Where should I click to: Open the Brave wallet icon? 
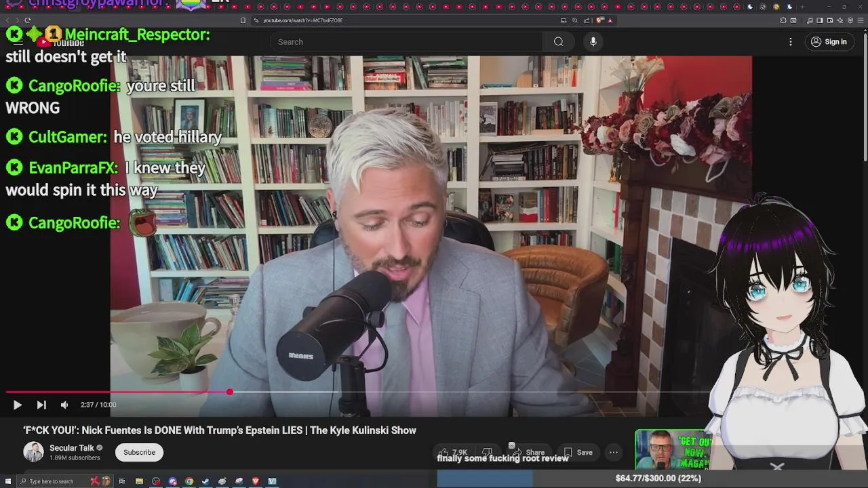click(x=830, y=20)
